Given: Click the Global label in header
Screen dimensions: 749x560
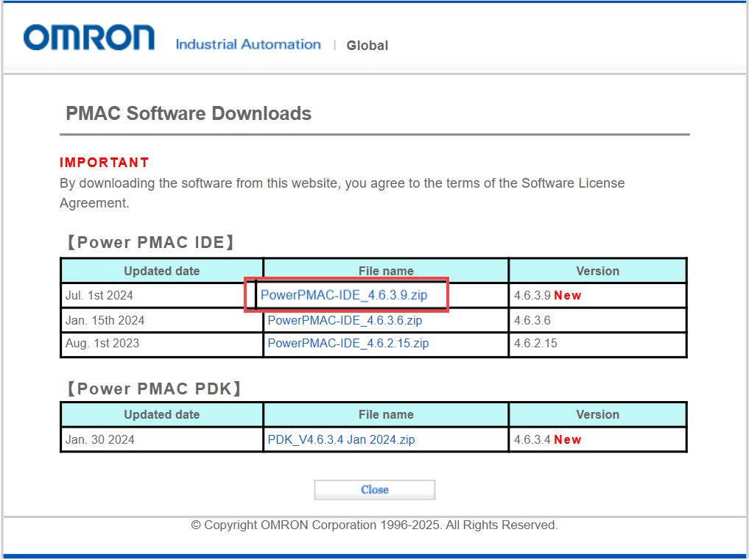Looking at the screenshot, I should tap(367, 46).
